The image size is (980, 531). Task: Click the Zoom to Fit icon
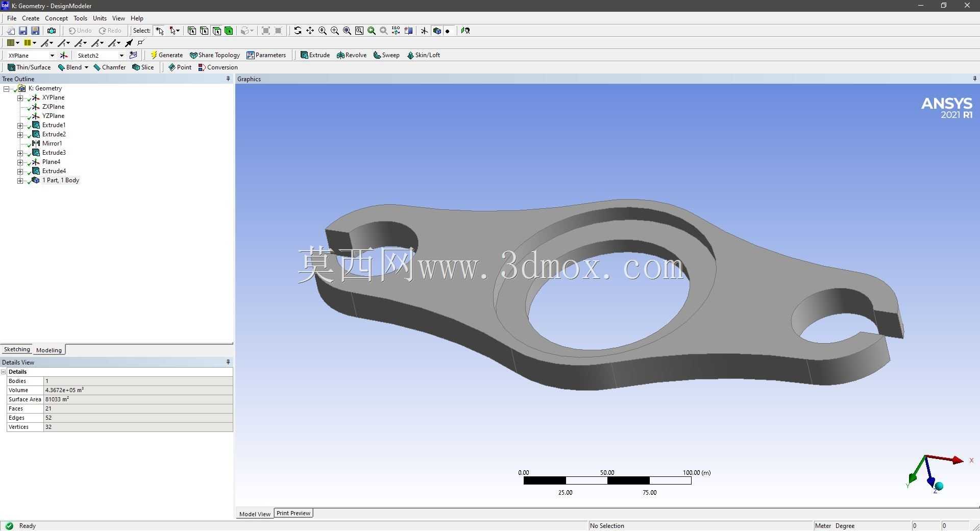[347, 31]
